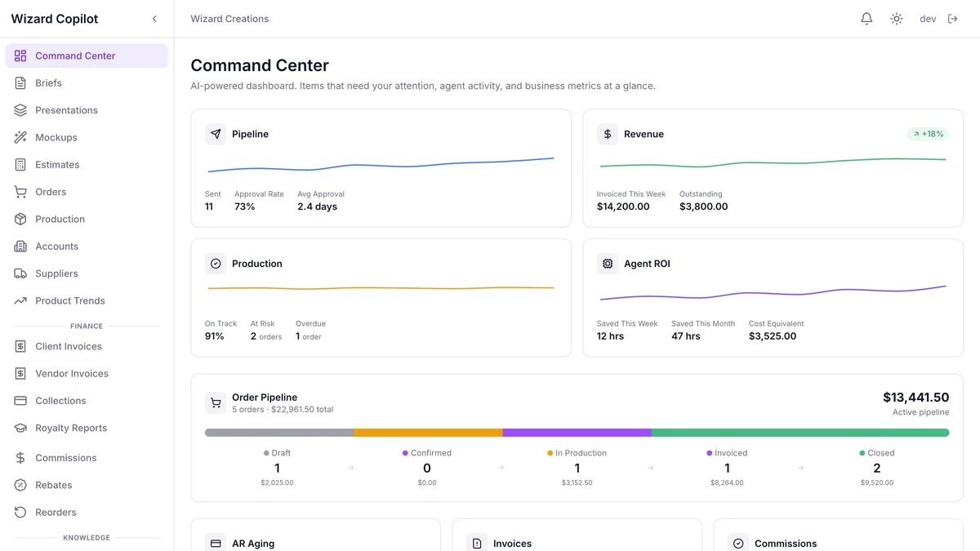980x551 pixels.
Task: Click the Revenue card dollar icon
Action: [x=608, y=134]
